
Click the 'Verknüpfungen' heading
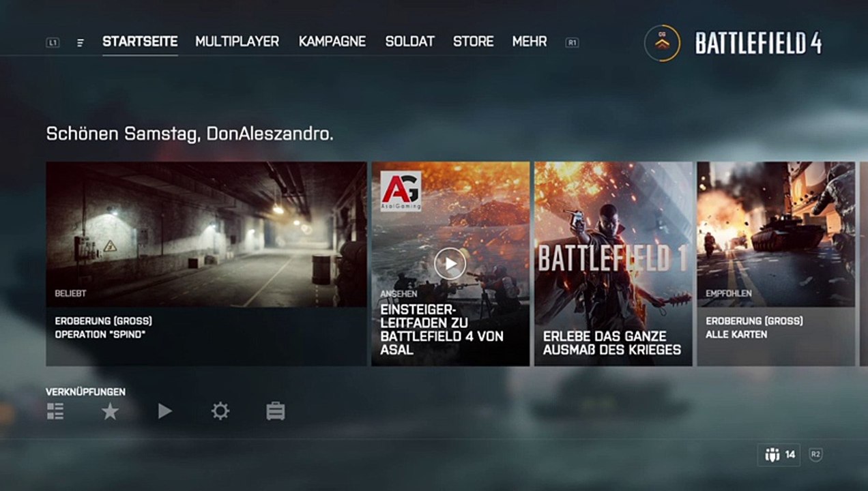click(x=85, y=392)
